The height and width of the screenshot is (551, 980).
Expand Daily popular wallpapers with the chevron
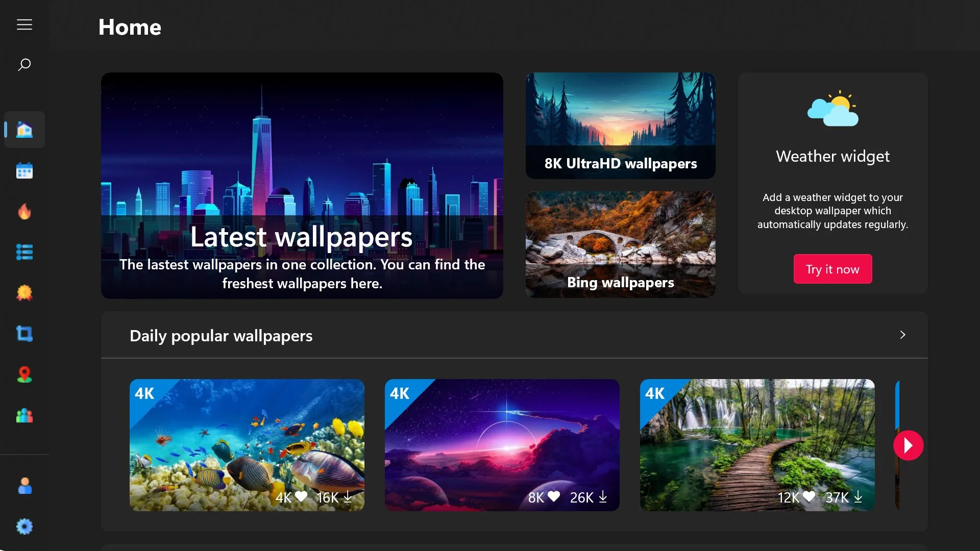(x=902, y=335)
